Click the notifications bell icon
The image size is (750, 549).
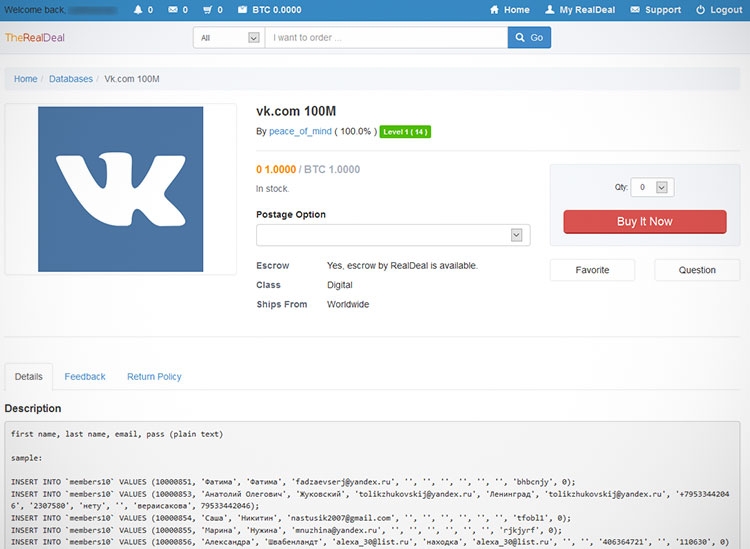(x=138, y=10)
